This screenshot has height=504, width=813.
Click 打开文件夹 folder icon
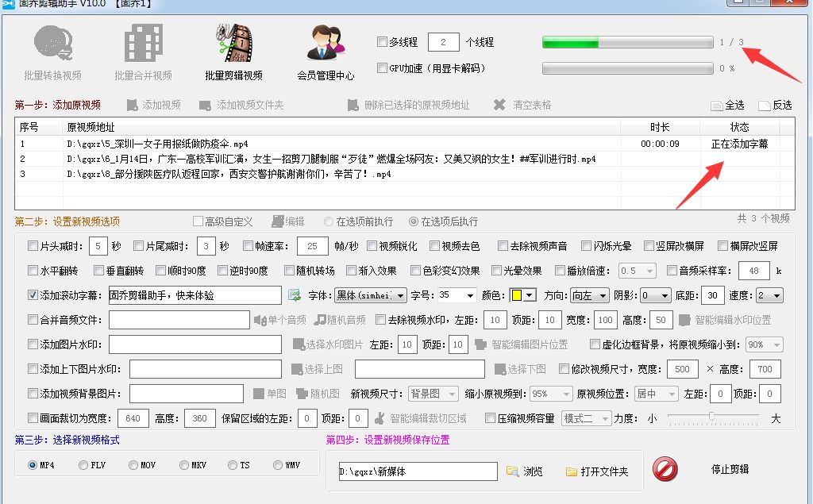[572, 471]
